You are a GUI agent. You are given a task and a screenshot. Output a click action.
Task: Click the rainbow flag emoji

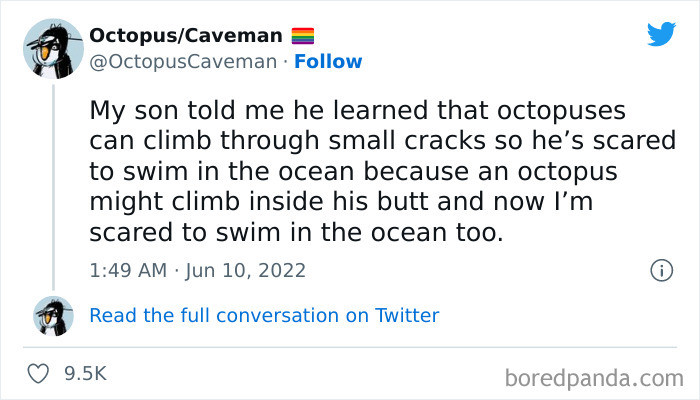pos(302,35)
